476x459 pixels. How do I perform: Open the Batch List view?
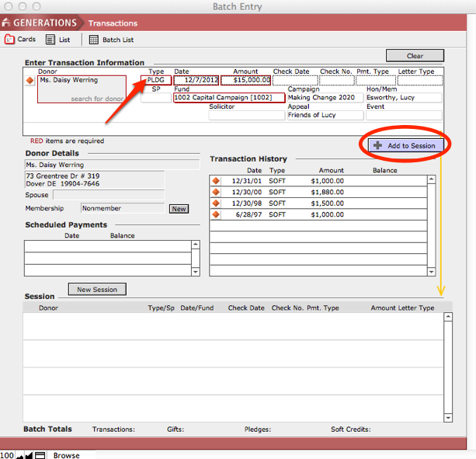click(x=111, y=40)
